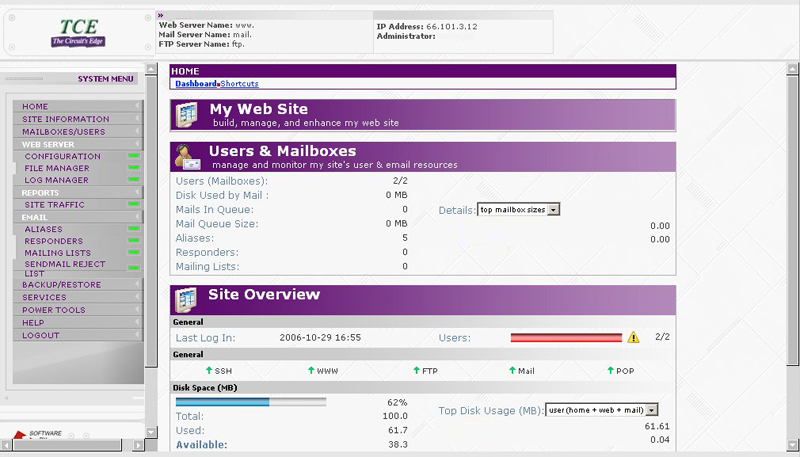Click the green POP status arrow

tap(609, 371)
